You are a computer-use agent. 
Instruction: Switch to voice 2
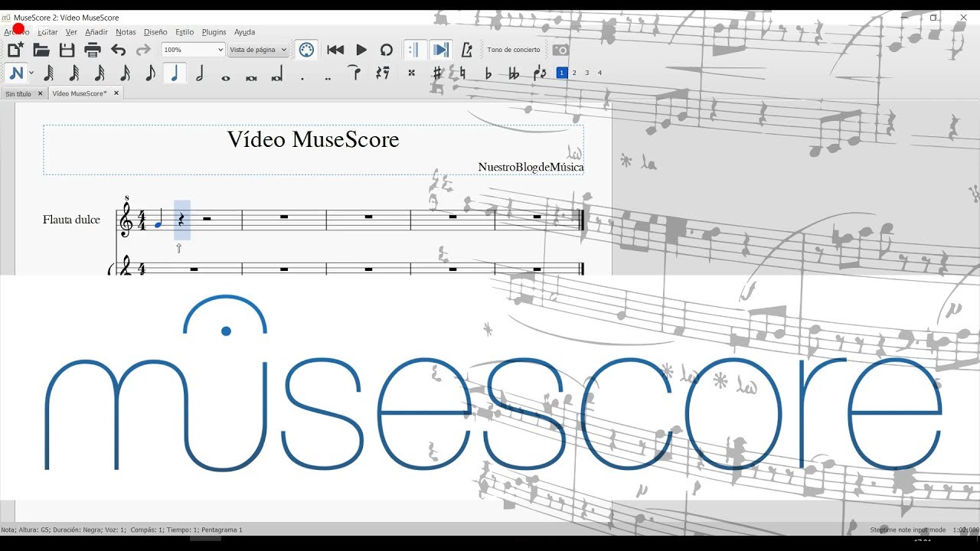tap(574, 73)
